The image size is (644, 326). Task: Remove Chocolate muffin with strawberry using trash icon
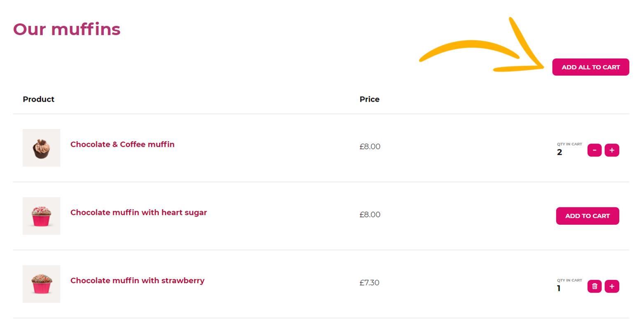pyautogui.click(x=594, y=286)
